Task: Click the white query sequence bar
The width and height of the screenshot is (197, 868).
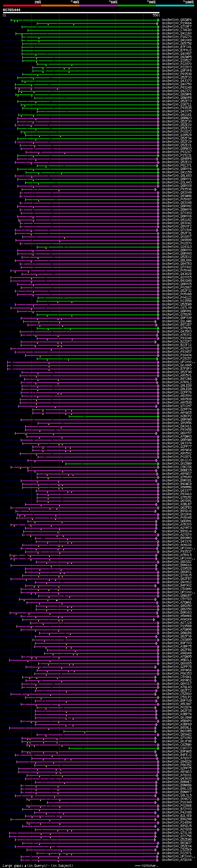Action: point(81,13)
